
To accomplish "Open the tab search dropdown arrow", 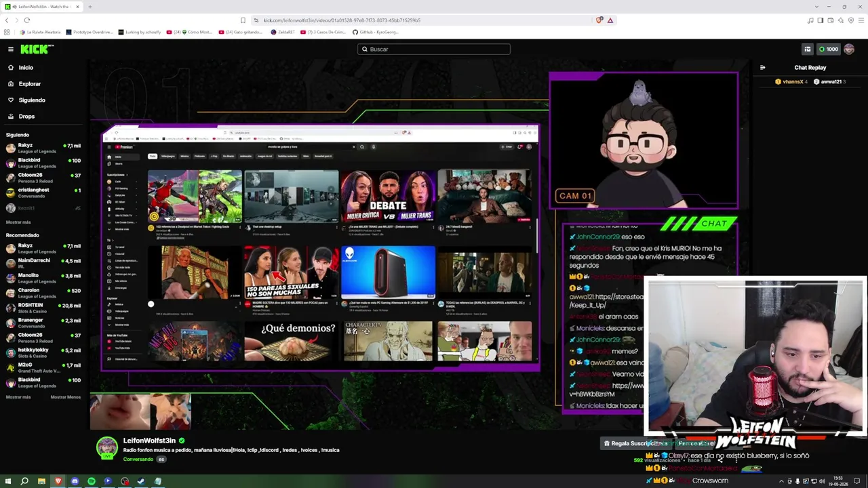I will (x=816, y=7).
